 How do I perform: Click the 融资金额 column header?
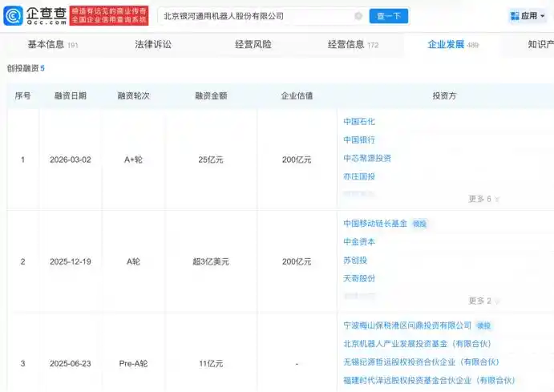[211, 95]
